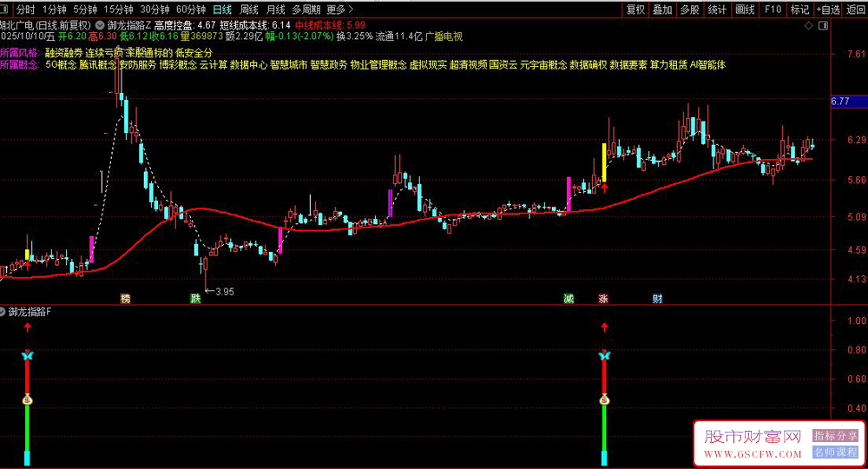The width and height of the screenshot is (868, 469).
Task: Select the 日线 daily chart tab
Action: pyautogui.click(x=222, y=10)
